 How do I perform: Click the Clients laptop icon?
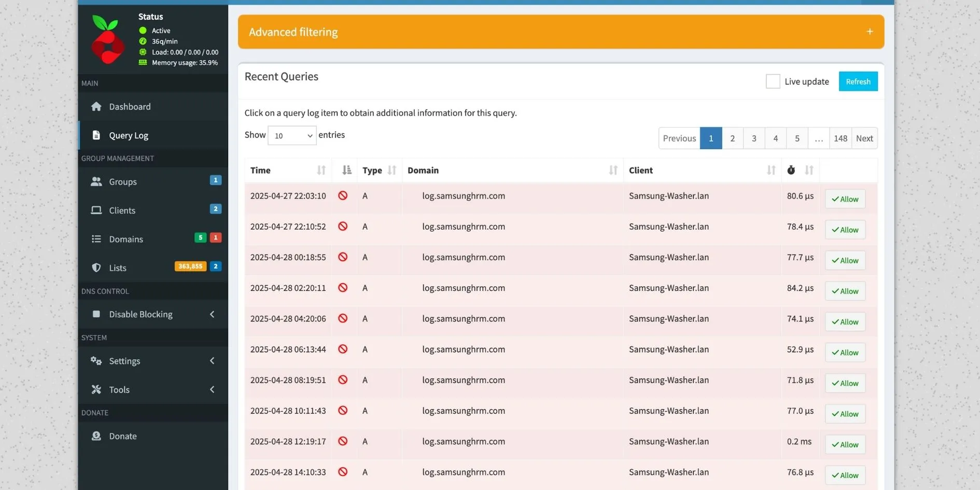(96, 210)
